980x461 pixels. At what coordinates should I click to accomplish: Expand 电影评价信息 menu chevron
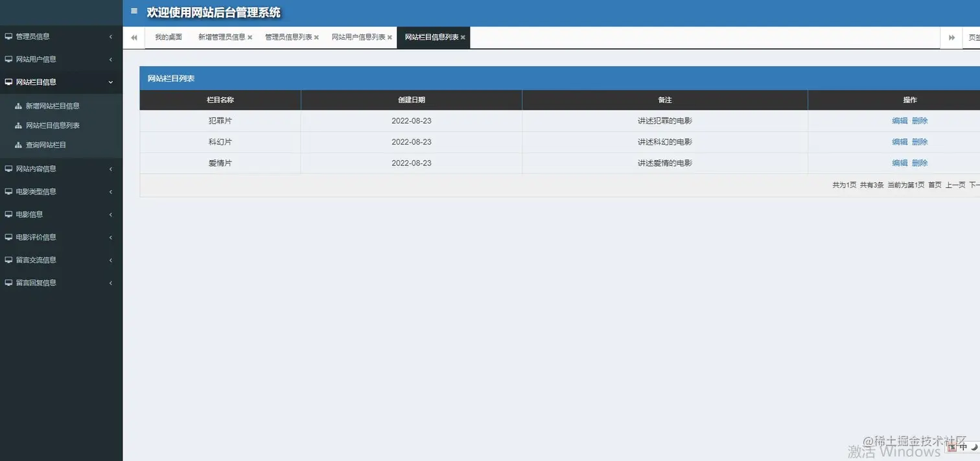111,238
